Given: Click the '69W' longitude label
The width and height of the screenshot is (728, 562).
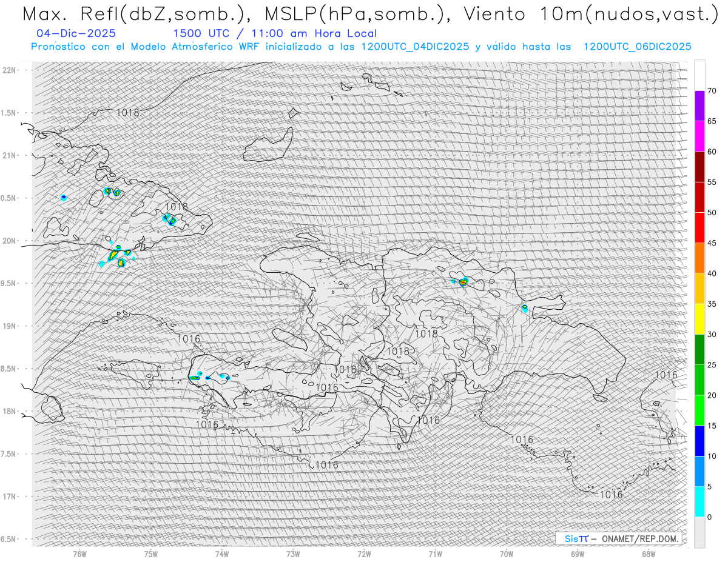Looking at the screenshot, I should tap(577, 554).
